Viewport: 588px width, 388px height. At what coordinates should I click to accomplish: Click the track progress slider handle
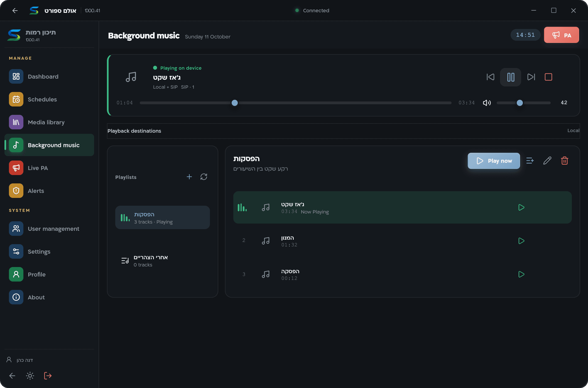(235, 103)
